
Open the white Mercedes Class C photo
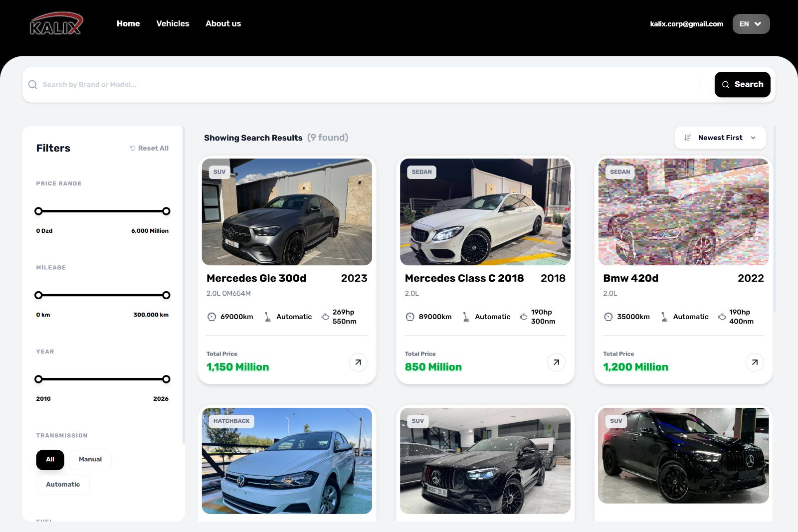point(485,212)
